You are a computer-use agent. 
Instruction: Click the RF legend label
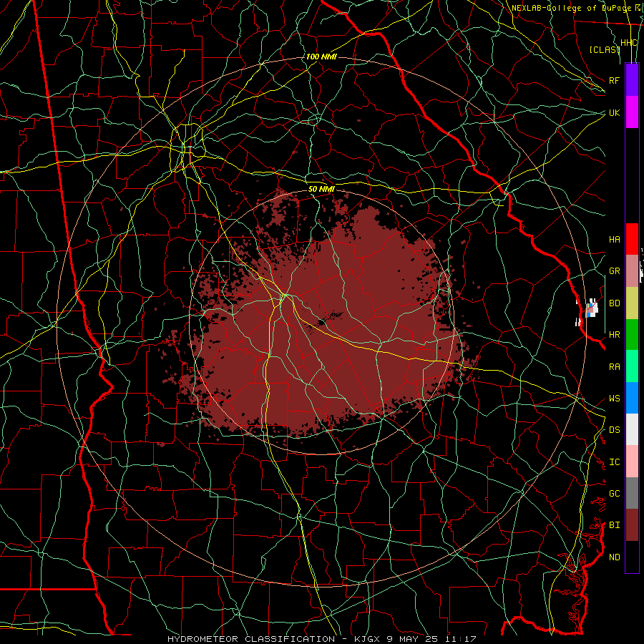click(x=614, y=80)
